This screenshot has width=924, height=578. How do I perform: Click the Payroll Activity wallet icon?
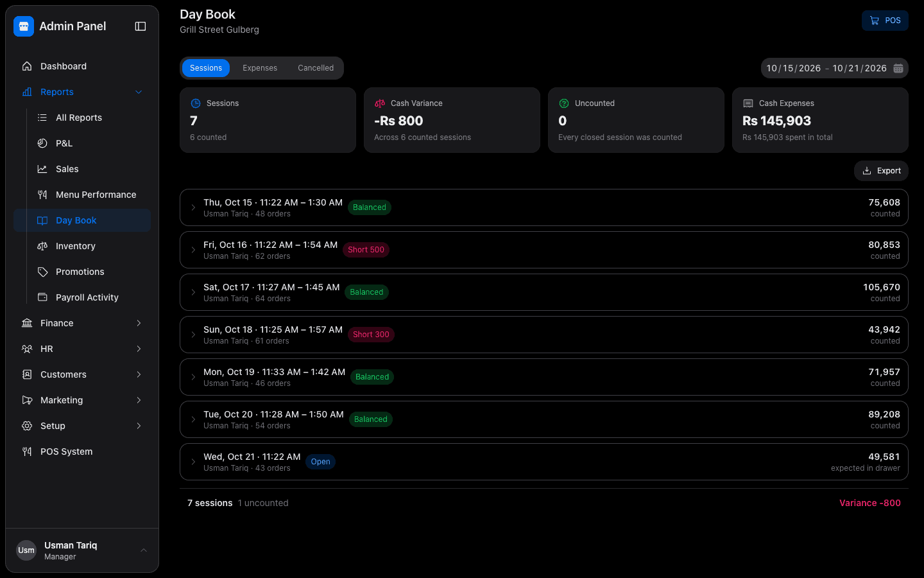(x=42, y=297)
